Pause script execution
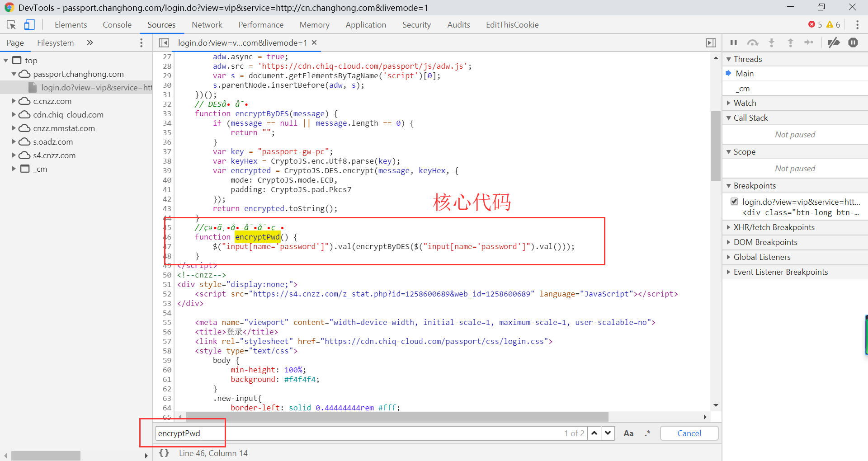The width and height of the screenshot is (868, 461). click(734, 42)
